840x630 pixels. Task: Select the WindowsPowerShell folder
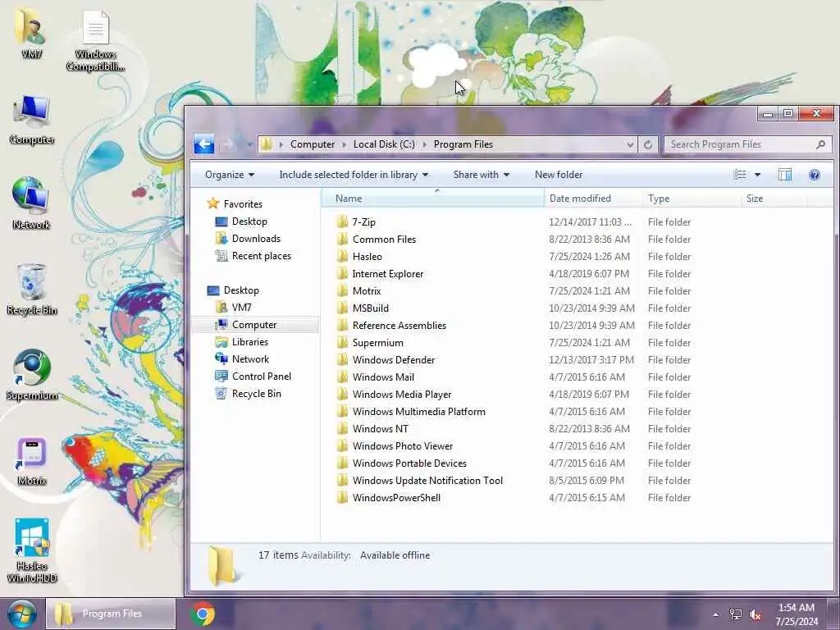click(396, 497)
